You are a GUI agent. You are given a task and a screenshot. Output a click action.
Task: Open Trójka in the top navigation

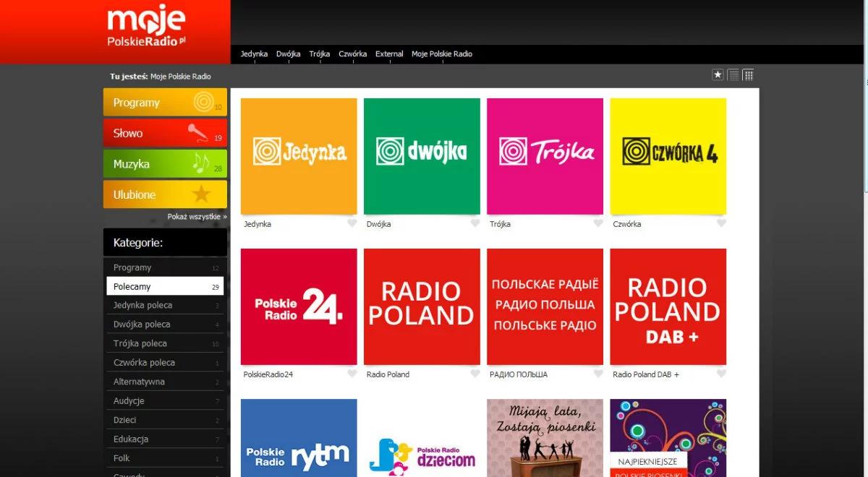click(320, 54)
